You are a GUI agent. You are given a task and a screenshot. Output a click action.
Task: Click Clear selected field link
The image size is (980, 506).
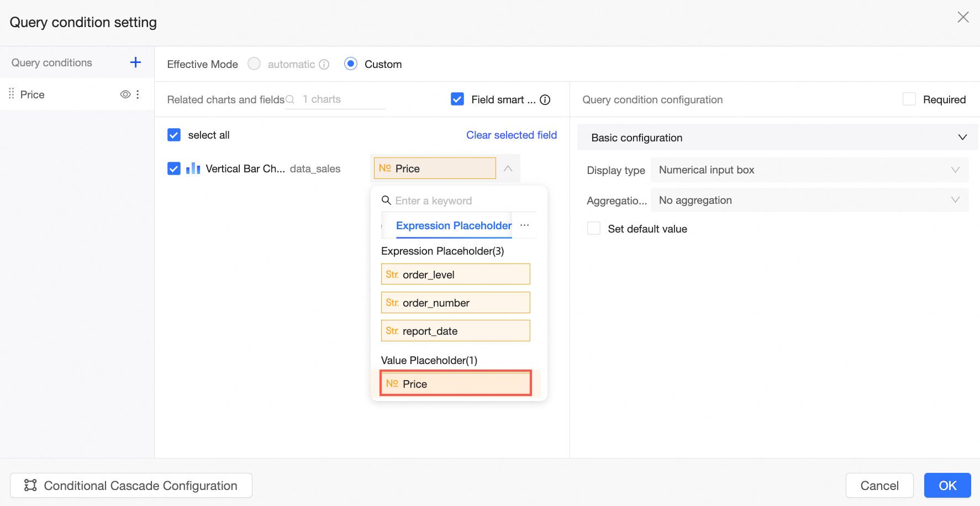click(512, 135)
